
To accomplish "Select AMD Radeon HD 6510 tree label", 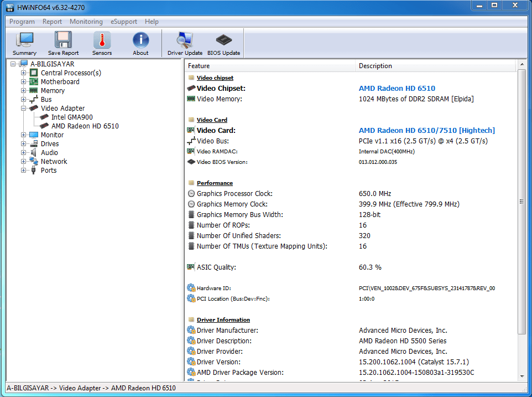I will (x=85, y=126).
